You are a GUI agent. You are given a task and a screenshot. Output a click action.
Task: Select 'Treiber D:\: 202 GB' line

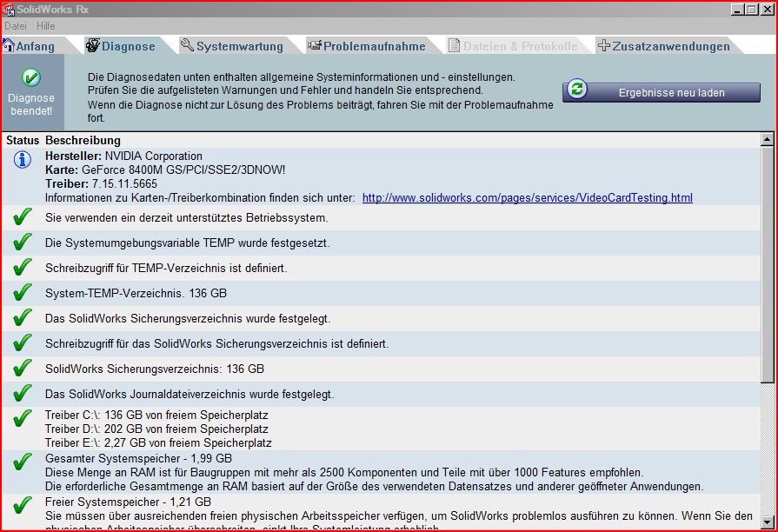156,429
